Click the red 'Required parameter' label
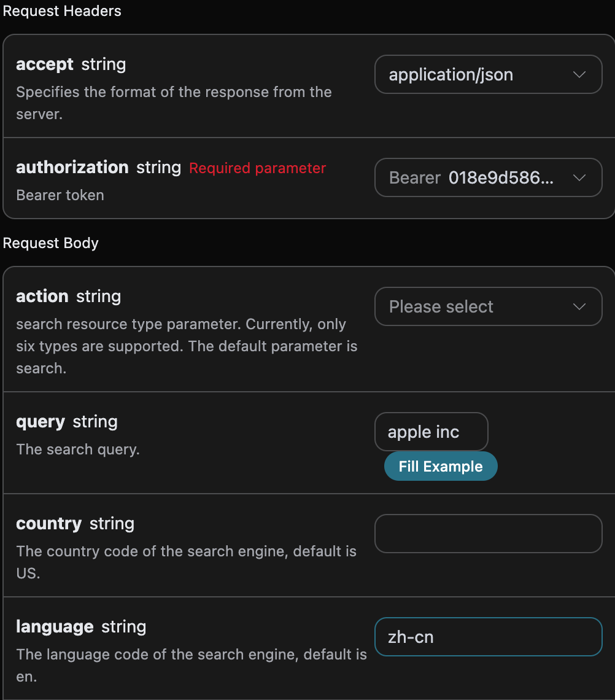Screen dimensions: 615x700 258,168
